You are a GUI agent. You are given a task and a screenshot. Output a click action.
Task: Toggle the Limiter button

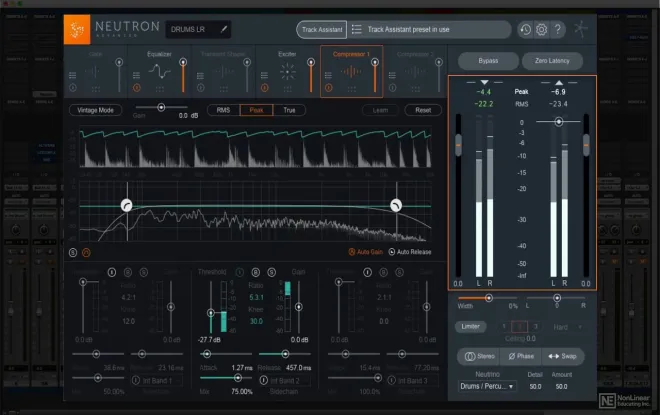click(x=471, y=327)
